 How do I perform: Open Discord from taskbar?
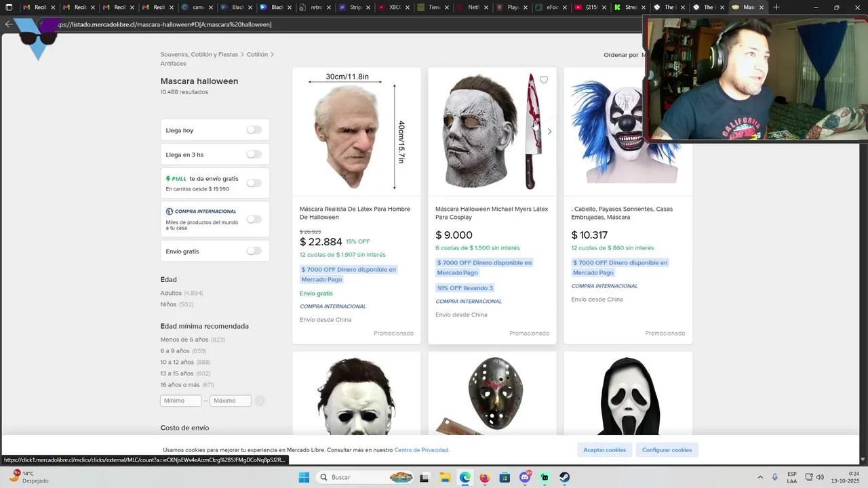pos(524,477)
